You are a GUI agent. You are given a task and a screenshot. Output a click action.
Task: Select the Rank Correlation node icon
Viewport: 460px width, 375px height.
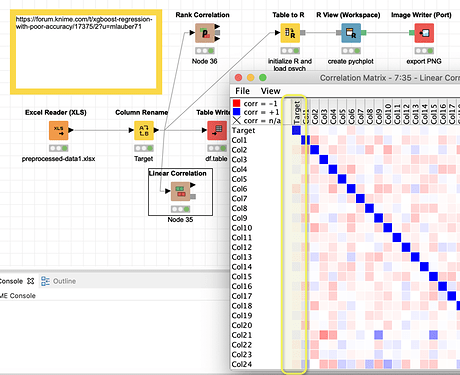point(205,33)
